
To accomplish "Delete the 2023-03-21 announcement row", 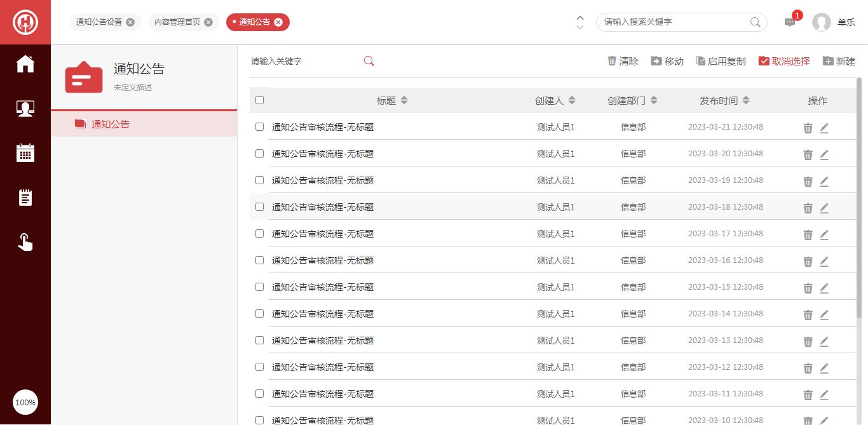I will pos(808,128).
